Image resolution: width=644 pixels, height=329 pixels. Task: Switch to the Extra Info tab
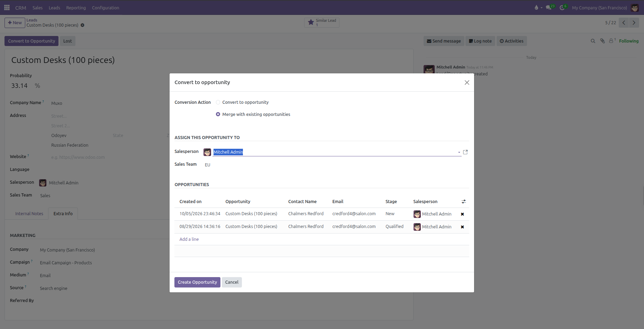[63, 214]
